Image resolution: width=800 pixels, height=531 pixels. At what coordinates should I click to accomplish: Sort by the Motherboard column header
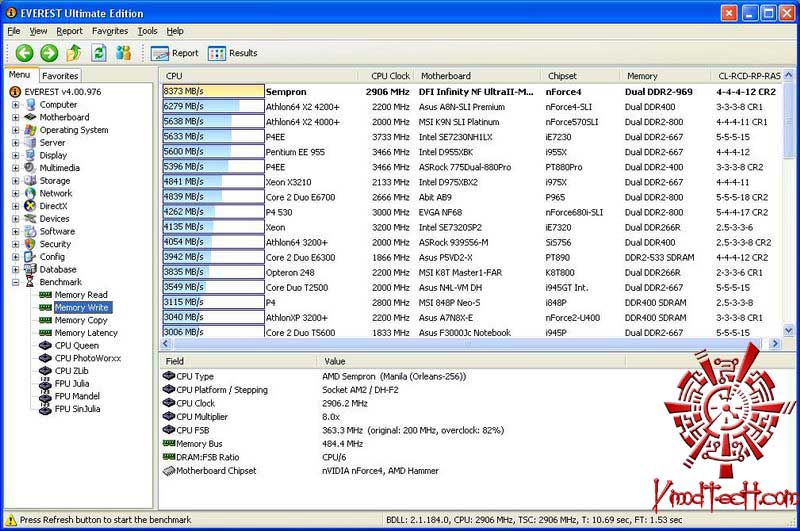pyautogui.click(x=477, y=76)
